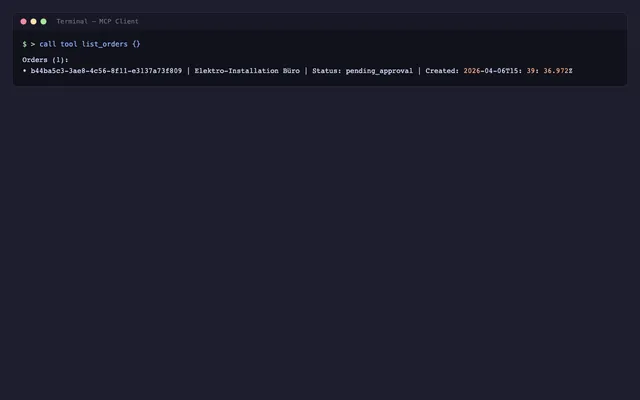640x400 pixels.
Task: Click the green '$' prompt symbol
Action: [24, 44]
